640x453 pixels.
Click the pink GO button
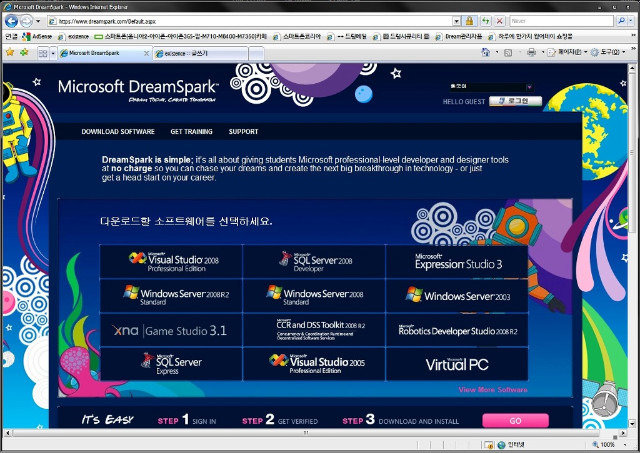click(x=515, y=420)
